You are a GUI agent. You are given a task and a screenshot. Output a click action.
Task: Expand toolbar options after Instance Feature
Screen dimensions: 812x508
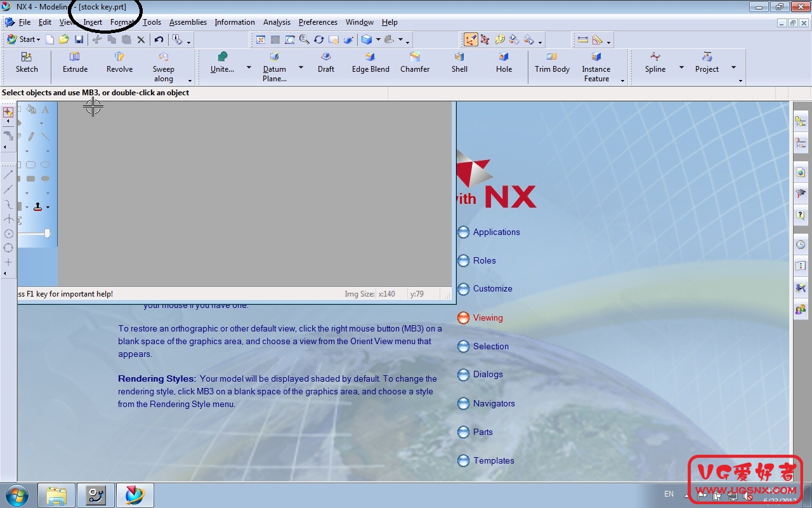[x=622, y=81]
